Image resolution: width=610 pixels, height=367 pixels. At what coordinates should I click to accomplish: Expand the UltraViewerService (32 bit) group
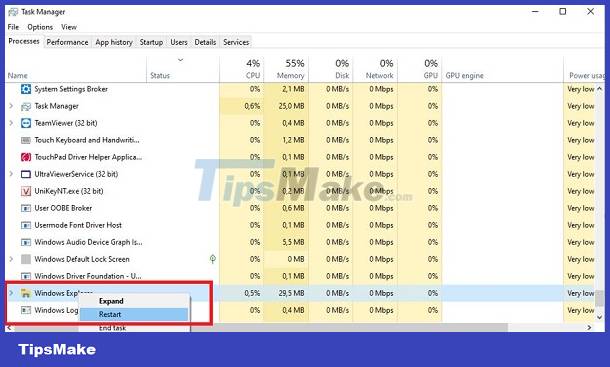point(11,174)
